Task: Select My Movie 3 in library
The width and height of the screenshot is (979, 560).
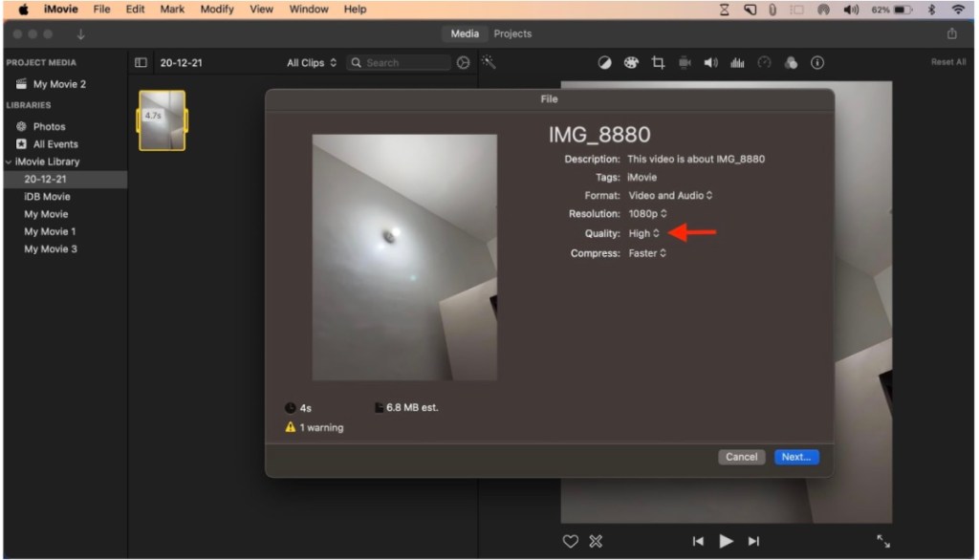Action: [x=51, y=249]
